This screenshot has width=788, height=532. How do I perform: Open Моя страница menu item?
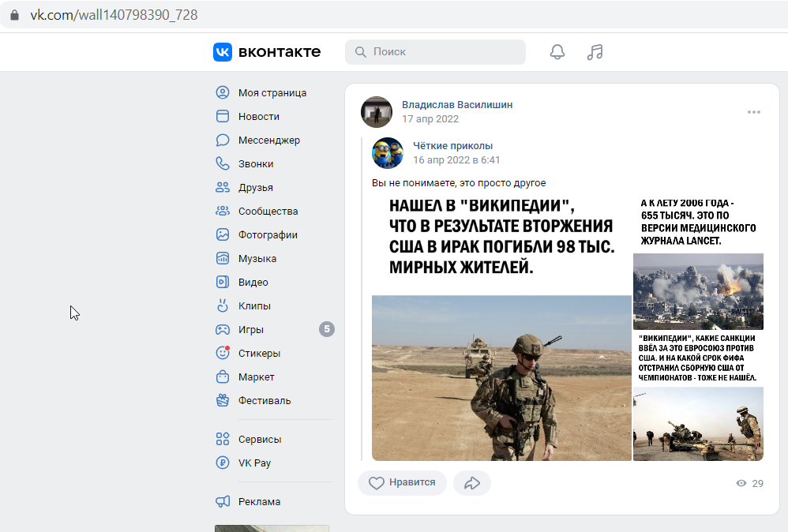point(274,92)
